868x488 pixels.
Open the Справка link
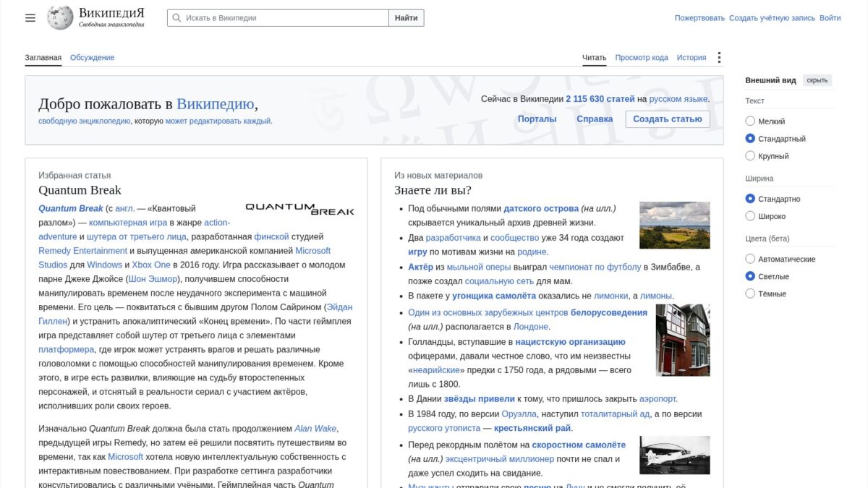(x=595, y=119)
